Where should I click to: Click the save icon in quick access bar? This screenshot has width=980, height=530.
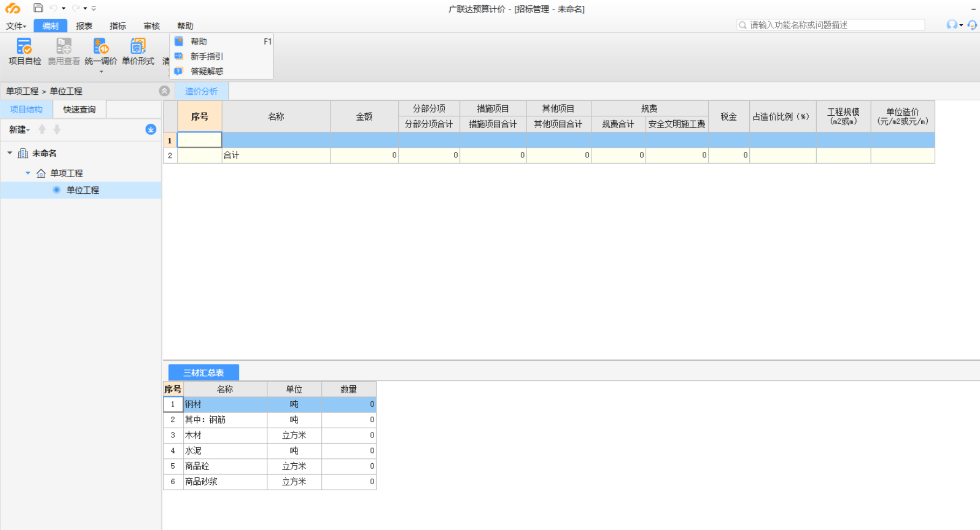pos(38,8)
